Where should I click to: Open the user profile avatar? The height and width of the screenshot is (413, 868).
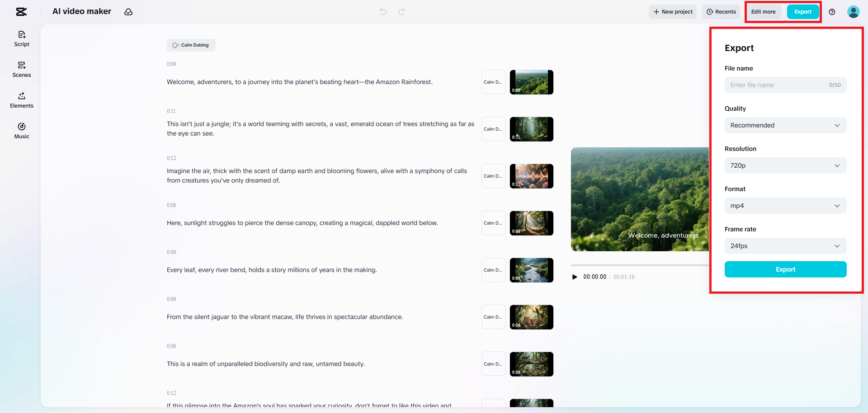click(853, 12)
